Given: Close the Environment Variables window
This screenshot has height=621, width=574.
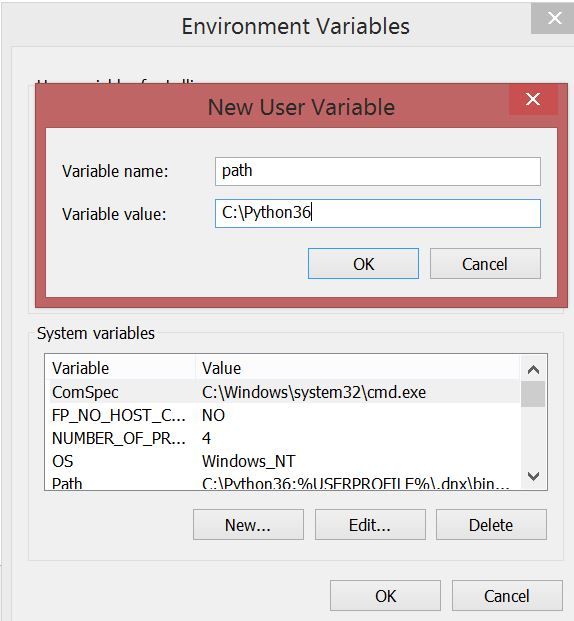Looking at the screenshot, I should pos(554,18).
